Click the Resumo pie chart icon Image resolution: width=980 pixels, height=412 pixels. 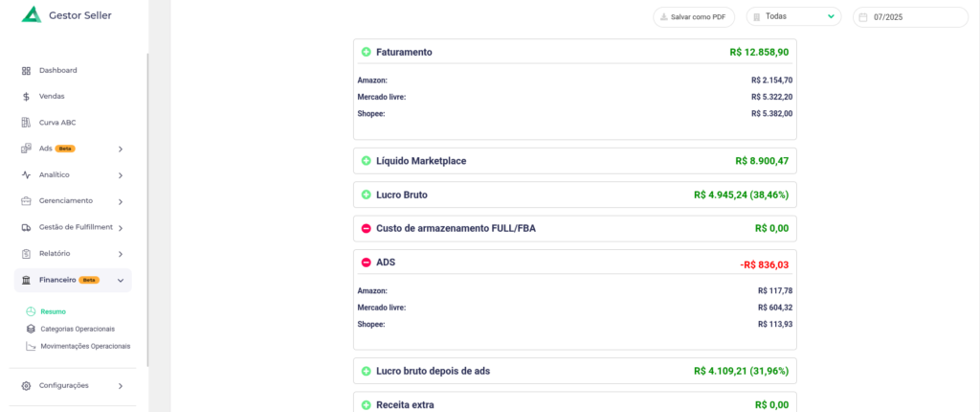pos(31,311)
